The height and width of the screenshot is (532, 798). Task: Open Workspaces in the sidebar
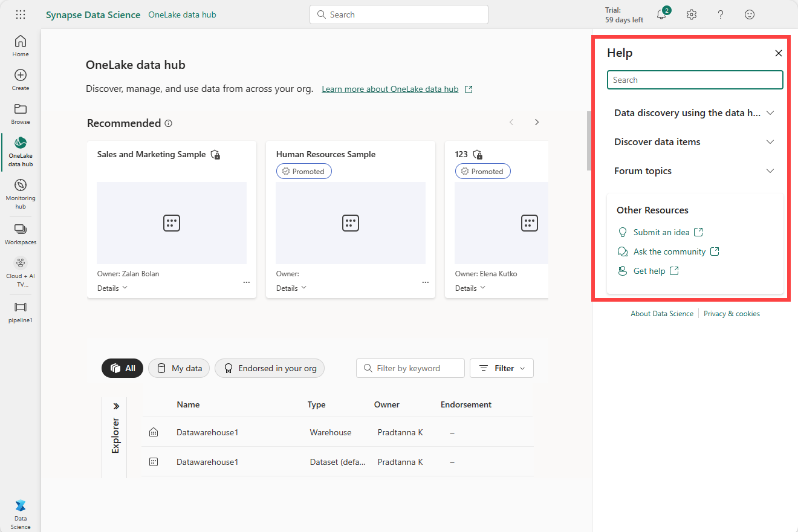click(21, 234)
